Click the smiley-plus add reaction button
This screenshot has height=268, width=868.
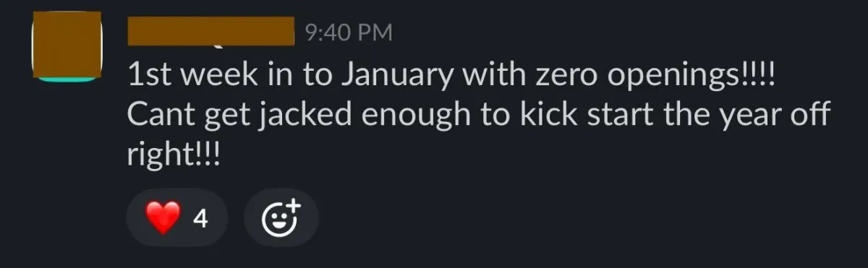tap(281, 217)
